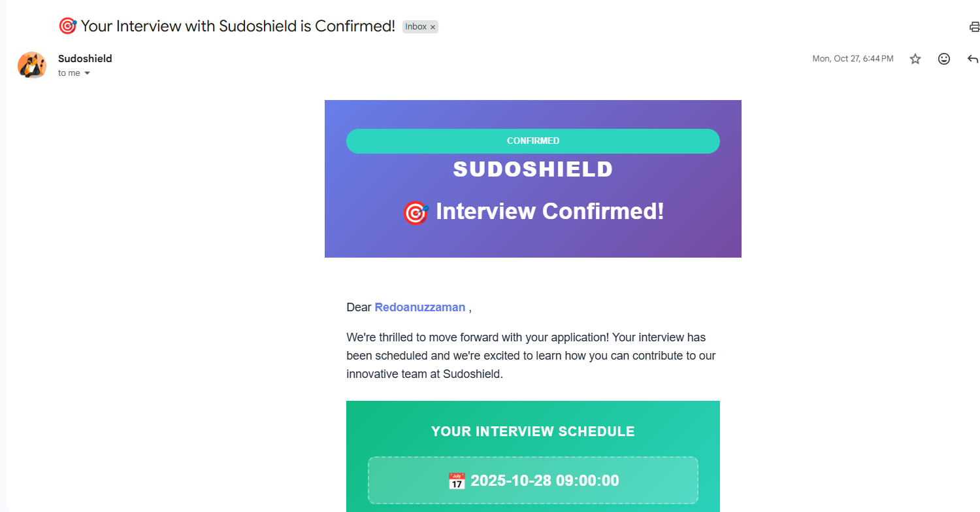Star the Sudoshield interview email
Viewport: 980px width, 512px height.
(915, 59)
